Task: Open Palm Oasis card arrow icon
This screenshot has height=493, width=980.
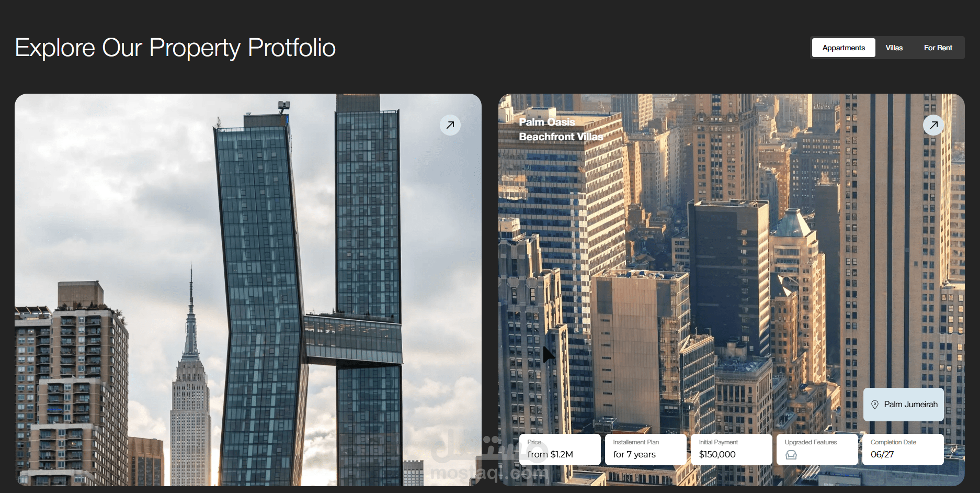Action: pyautogui.click(x=933, y=125)
